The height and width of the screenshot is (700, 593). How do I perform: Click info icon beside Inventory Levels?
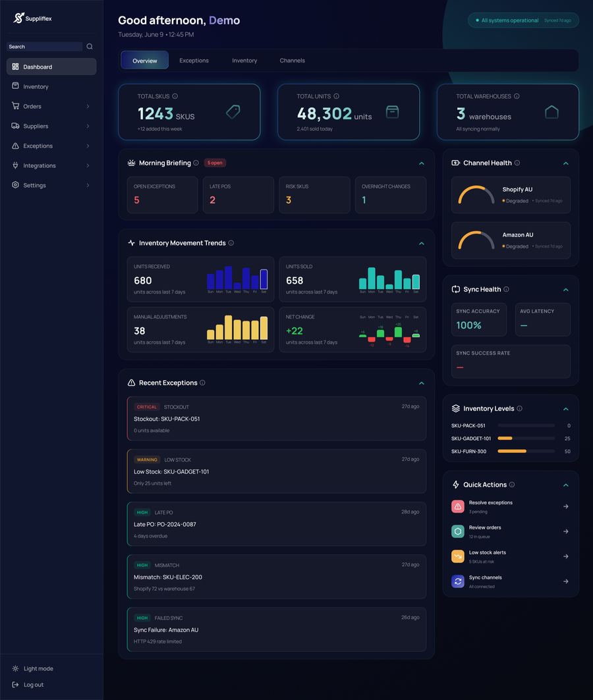point(519,408)
